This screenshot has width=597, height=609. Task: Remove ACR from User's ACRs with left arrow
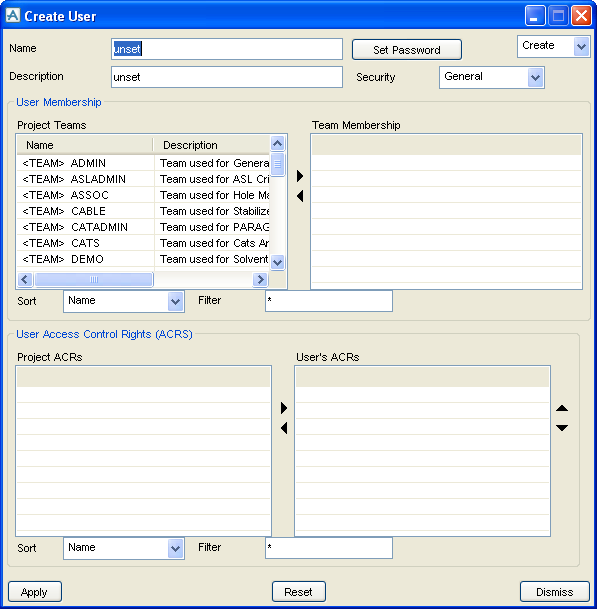point(284,428)
